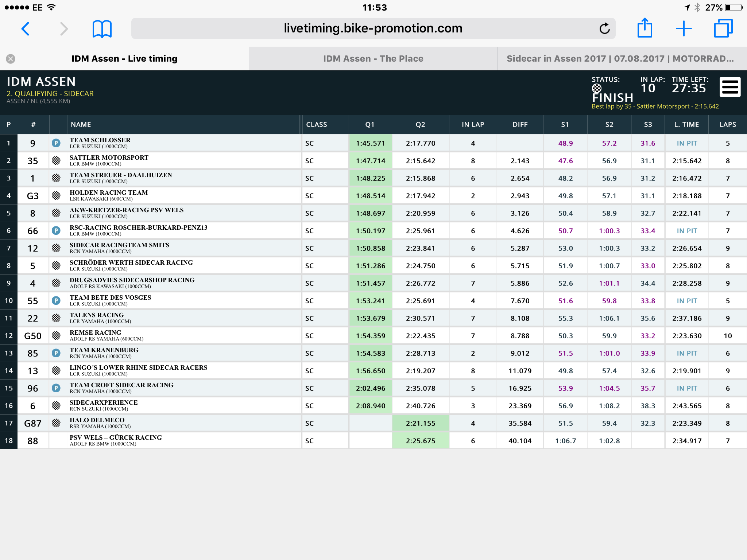Tap the Safari back arrow

pyautogui.click(x=25, y=29)
